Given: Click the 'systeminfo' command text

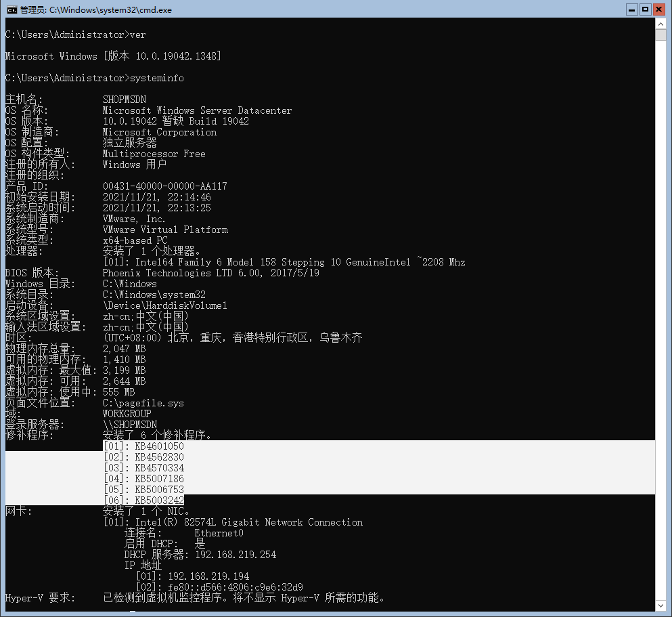Looking at the screenshot, I should (157, 78).
